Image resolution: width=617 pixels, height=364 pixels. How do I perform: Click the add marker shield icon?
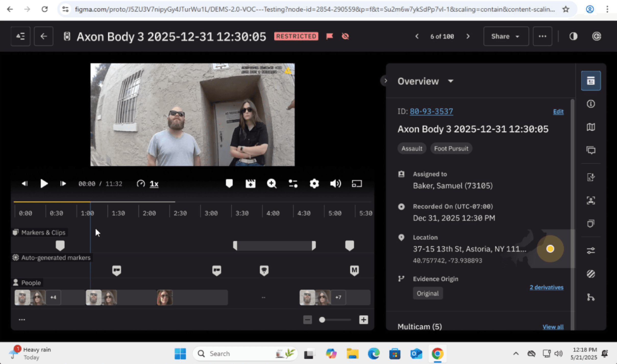229,184
